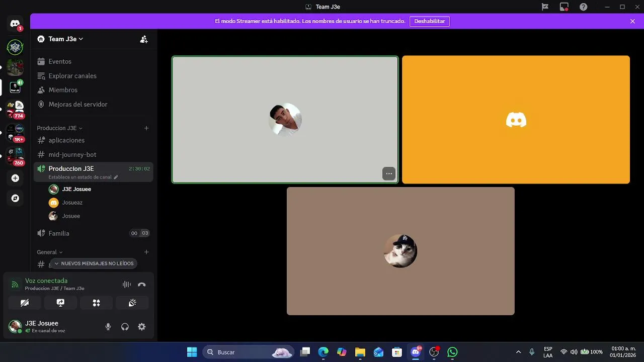This screenshot has width=644, height=362.
Task: Open the motorcycle picture server
Action: pos(15,67)
